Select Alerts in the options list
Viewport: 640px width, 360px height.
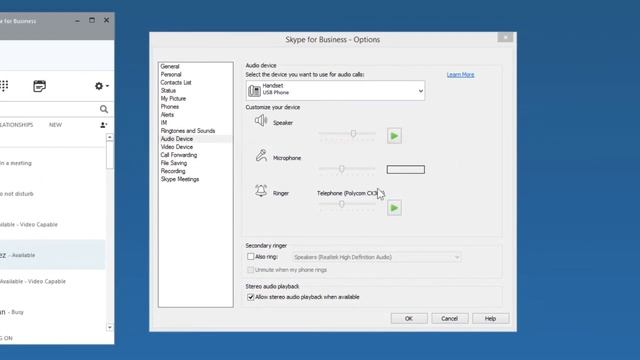pyautogui.click(x=167, y=115)
